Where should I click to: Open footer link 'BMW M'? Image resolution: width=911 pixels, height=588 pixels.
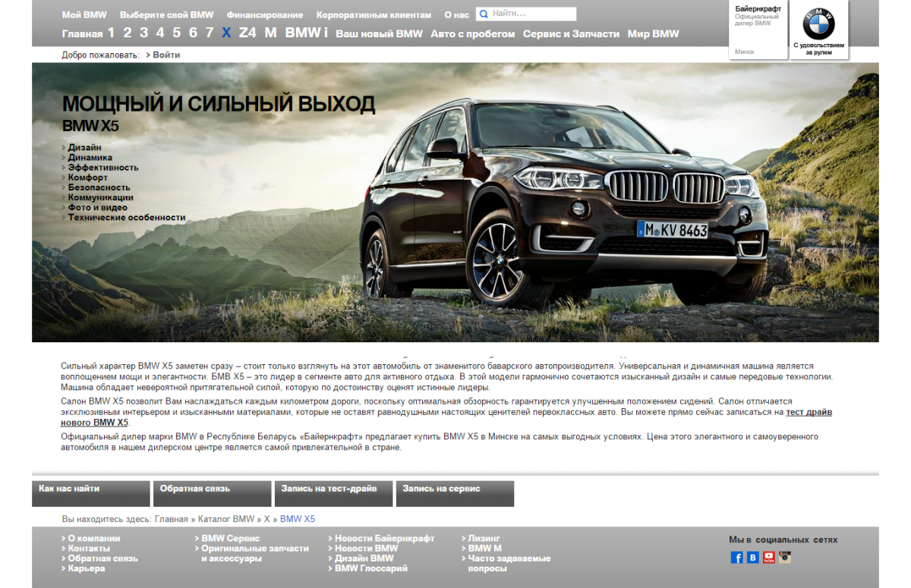tap(484, 548)
